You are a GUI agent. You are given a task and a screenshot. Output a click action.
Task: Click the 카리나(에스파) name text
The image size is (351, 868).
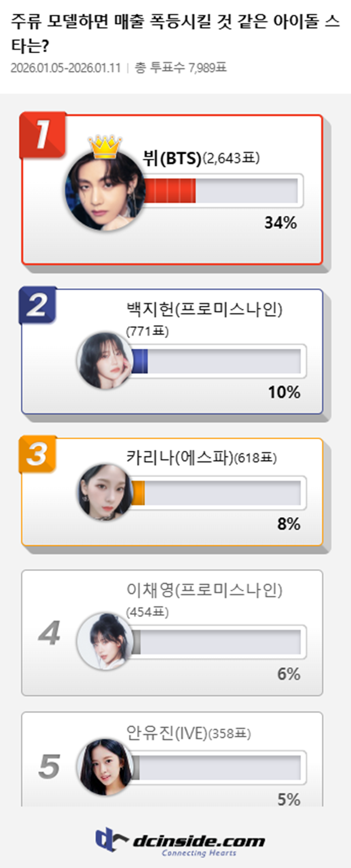point(180,457)
